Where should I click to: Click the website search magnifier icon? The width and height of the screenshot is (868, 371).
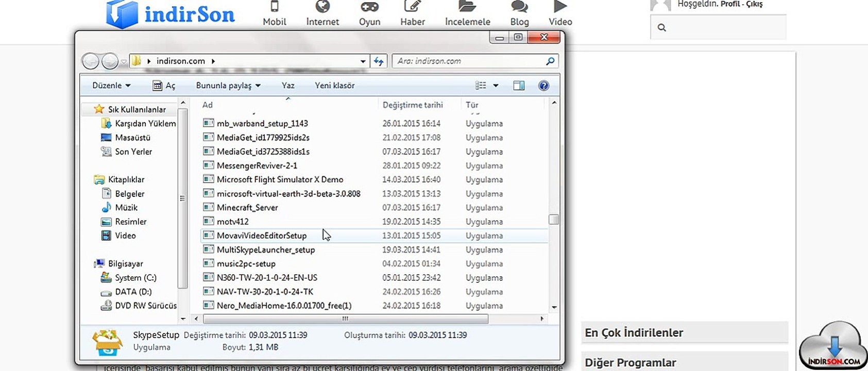(x=662, y=28)
